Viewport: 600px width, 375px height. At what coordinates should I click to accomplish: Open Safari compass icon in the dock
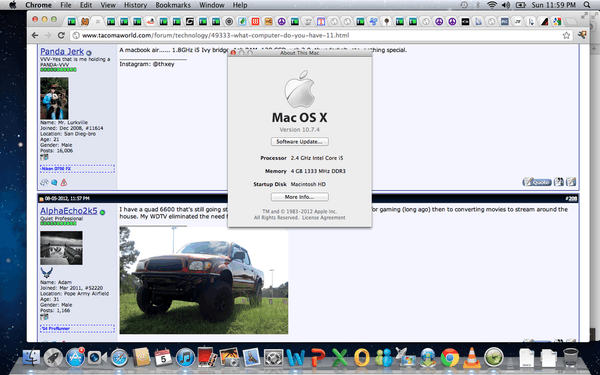click(119, 358)
